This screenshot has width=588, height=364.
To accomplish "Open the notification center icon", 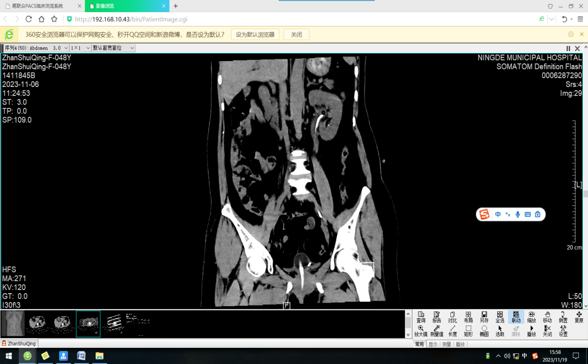I will [576, 356].
